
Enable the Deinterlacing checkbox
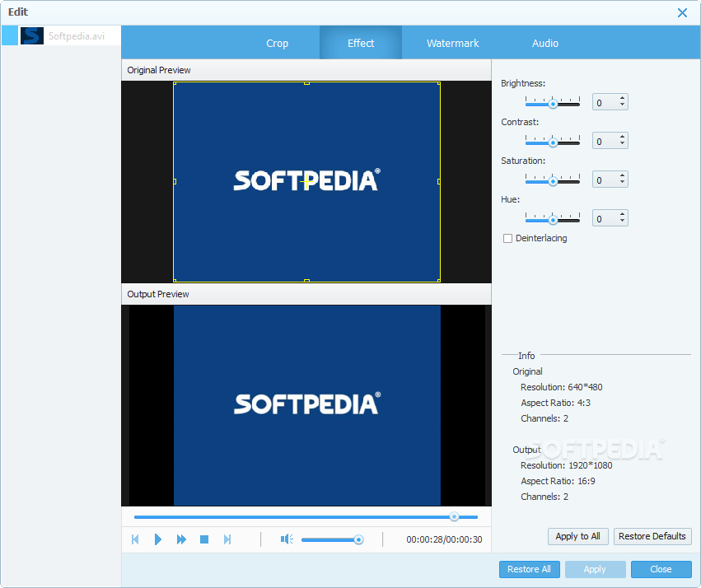click(507, 239)
